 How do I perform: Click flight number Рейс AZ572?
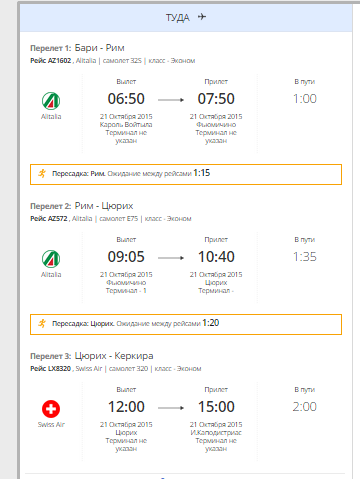click(49, 219)
